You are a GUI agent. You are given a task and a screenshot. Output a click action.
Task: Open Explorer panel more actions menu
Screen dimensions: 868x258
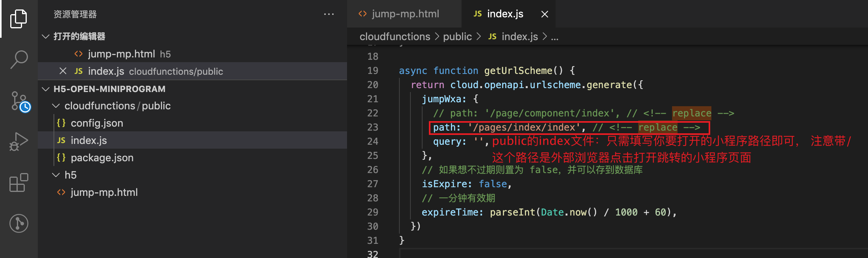(329, 14)
